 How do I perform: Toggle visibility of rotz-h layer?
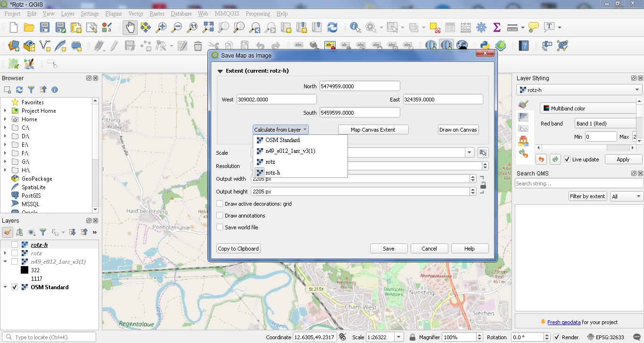coord(15,244)
